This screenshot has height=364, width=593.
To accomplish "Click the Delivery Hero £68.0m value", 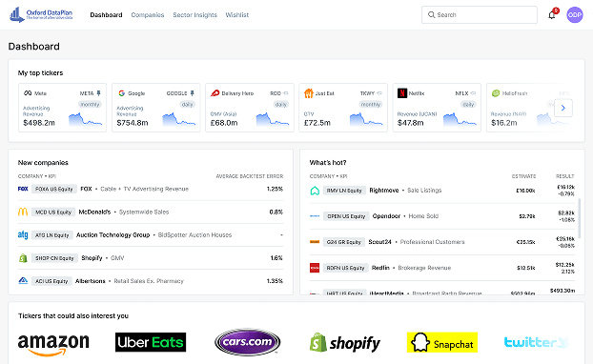I will point(224,123).
